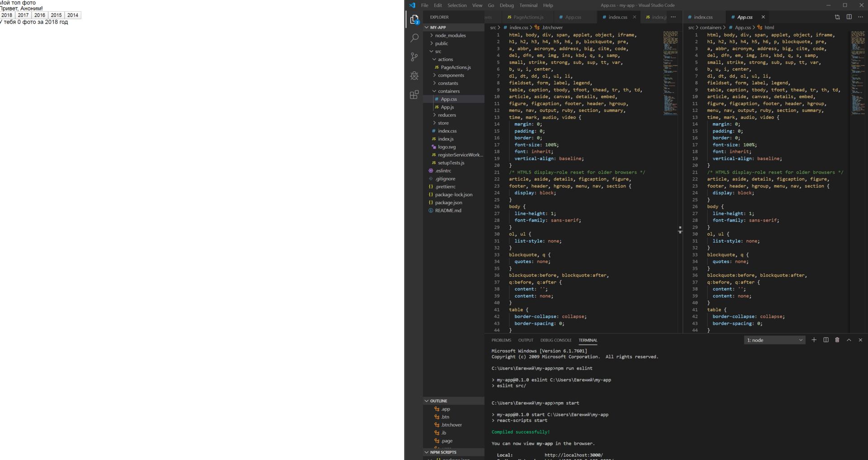This screenshot has width=868, height=460.
Task: Close the terminal panel
Action: 860,340
